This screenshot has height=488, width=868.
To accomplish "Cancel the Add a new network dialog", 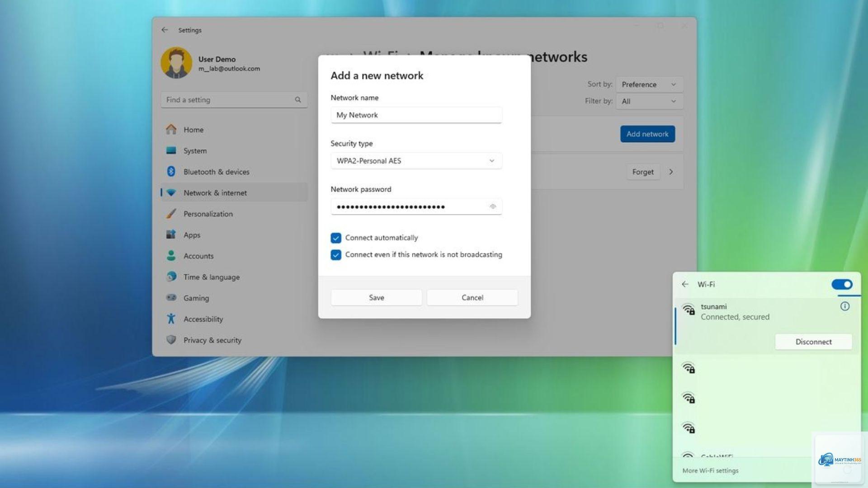I will coord(472,297).
